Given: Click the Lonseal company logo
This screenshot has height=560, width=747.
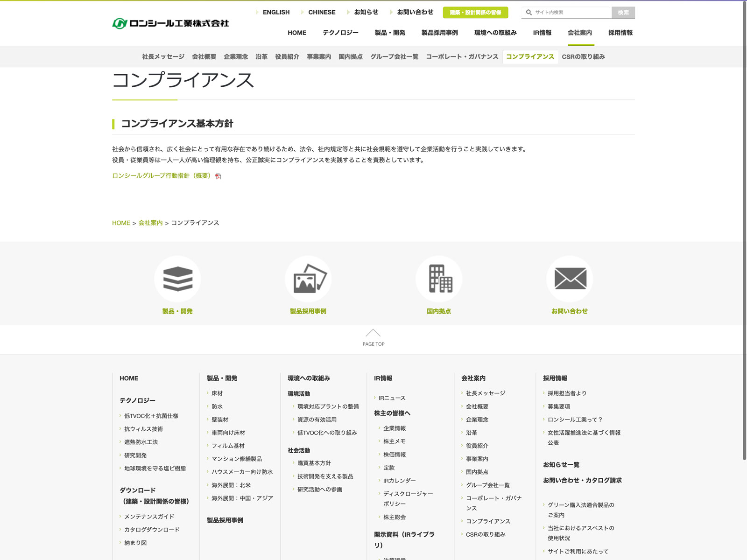Looking at the screenshot, I should (170, 23).
